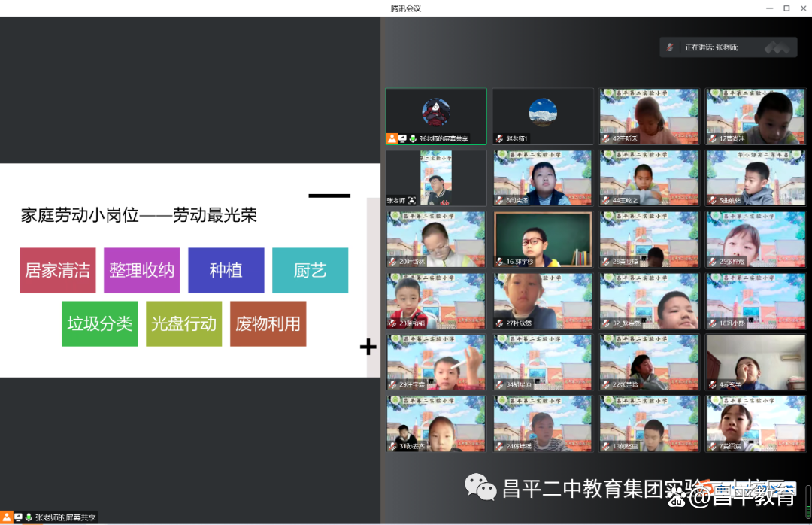Click muted mic icon on participant 32 tile
812x525 pixels.
(x=605, y=323)
